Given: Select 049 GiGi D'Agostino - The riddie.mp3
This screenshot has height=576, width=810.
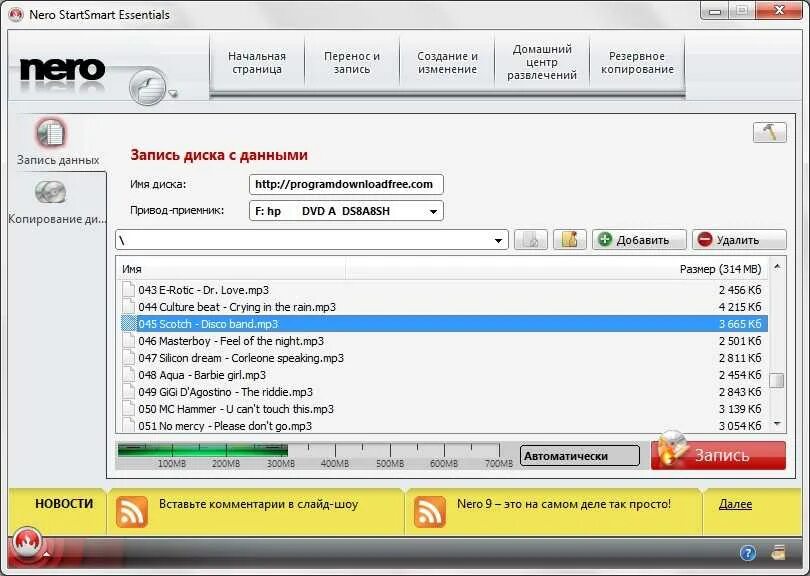Looking at the screenshot, I should [444, 392].
